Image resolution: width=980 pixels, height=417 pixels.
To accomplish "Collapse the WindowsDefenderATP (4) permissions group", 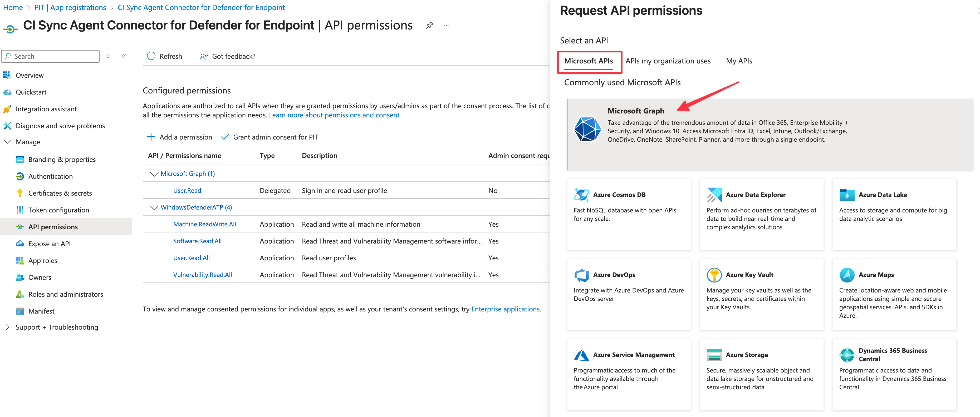I will [x=154, y=207].
